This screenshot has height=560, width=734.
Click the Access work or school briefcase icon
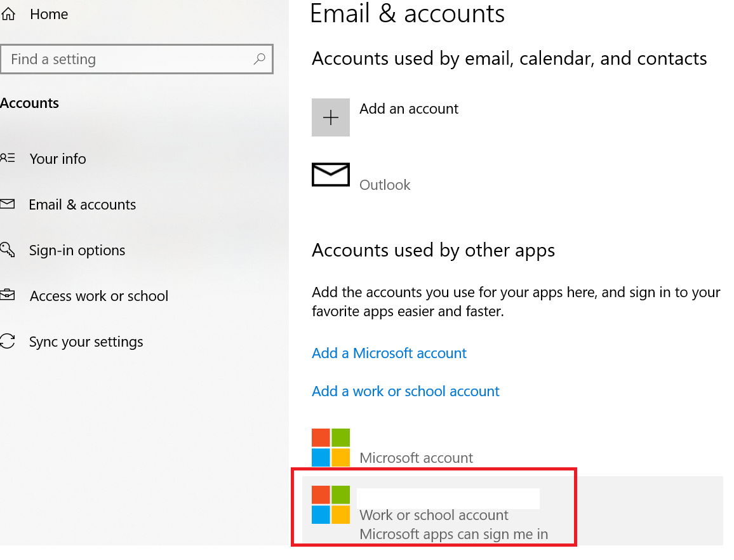[x=8, y=295]
